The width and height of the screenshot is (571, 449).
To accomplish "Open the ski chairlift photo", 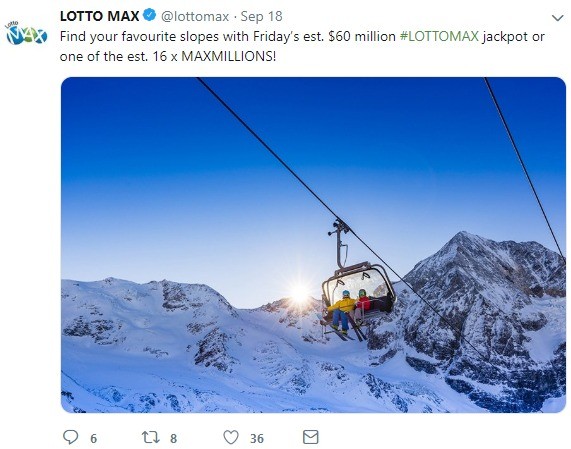I will click(313, 245).
